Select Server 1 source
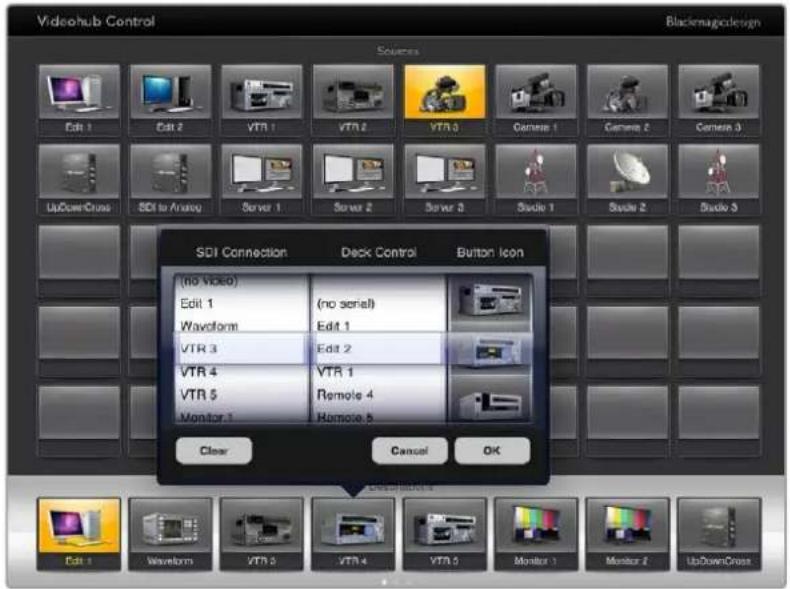This screenshot has width=790, height=589. click(261, 179)
